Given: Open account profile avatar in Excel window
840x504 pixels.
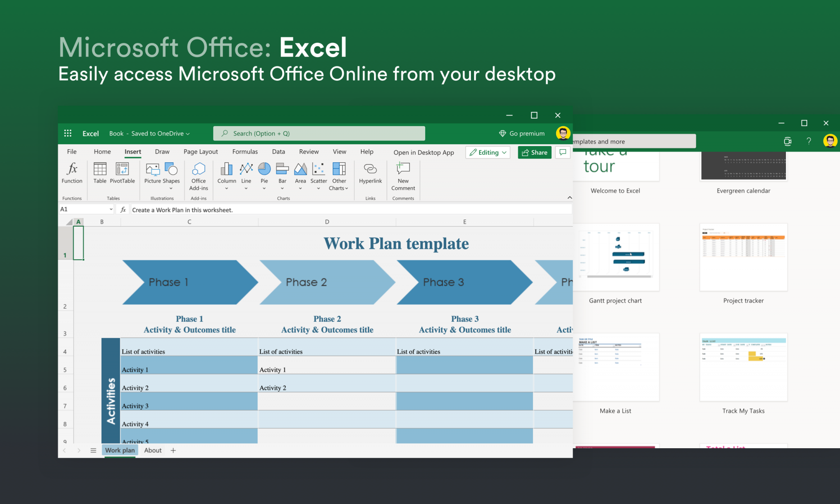Looking at the screenshot, I should click(x=563, y=133).
